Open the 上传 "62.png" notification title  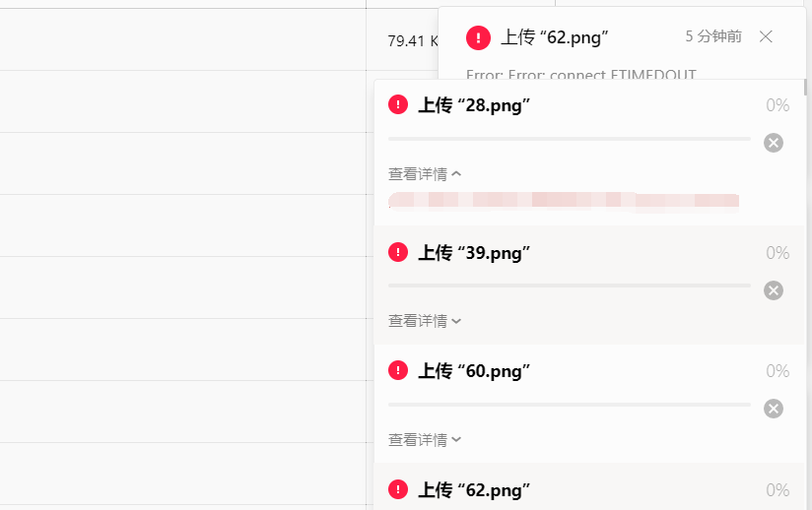click(x=554, y=37)
